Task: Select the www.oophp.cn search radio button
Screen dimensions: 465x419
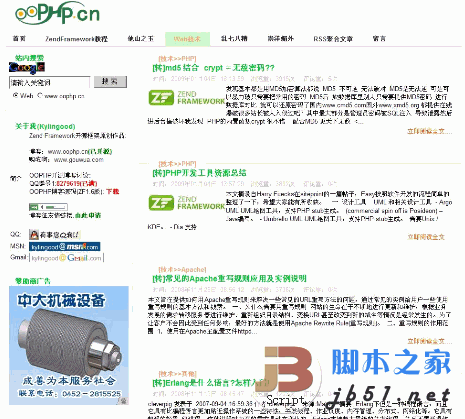Action: [40, 95]
